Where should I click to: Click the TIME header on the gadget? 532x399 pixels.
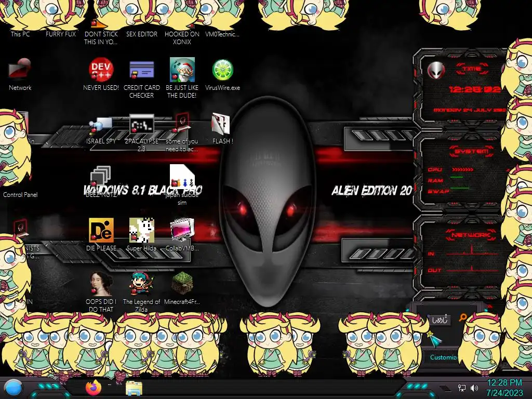click(472, 69)
